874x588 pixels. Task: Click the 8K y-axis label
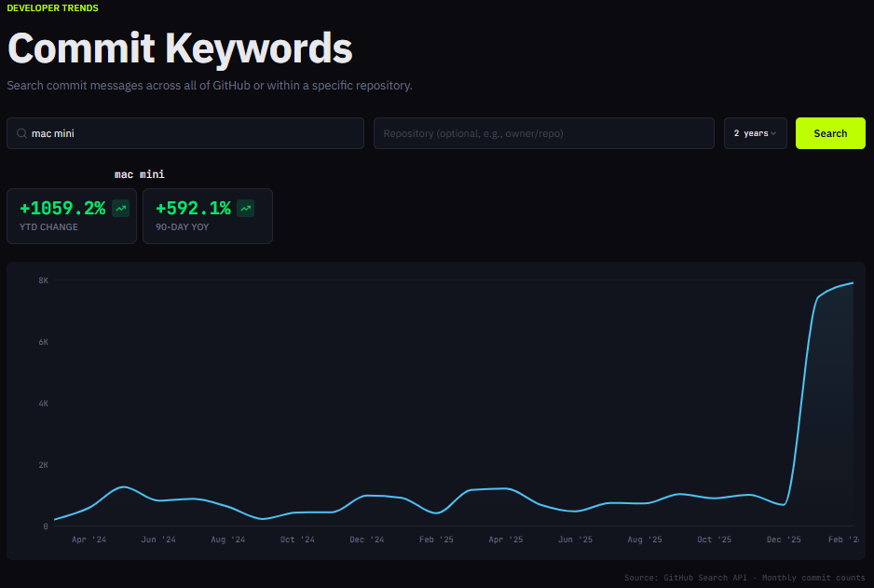coord(44,280)
